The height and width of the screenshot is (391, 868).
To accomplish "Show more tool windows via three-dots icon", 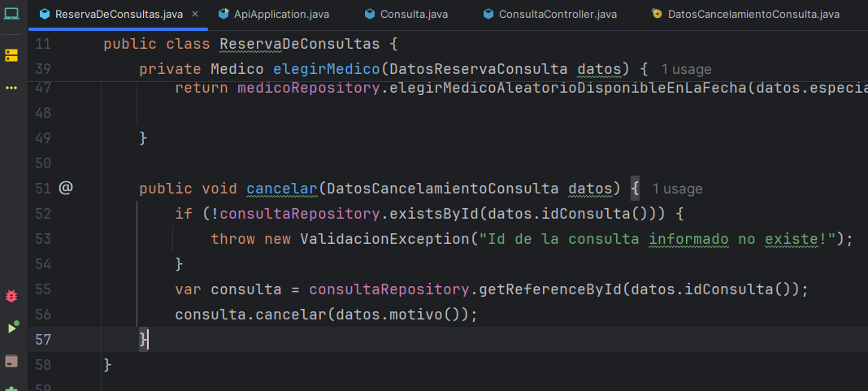I will [11, 88].
